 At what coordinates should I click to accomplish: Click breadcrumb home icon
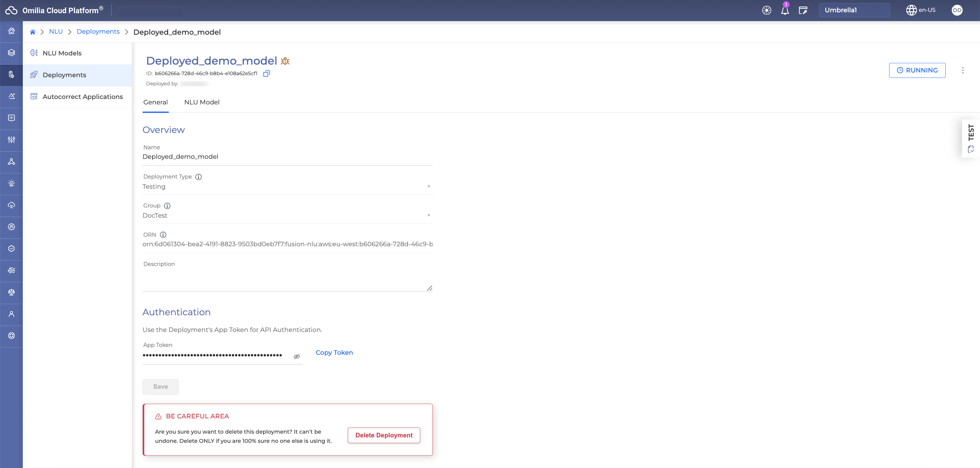[33, 32]
